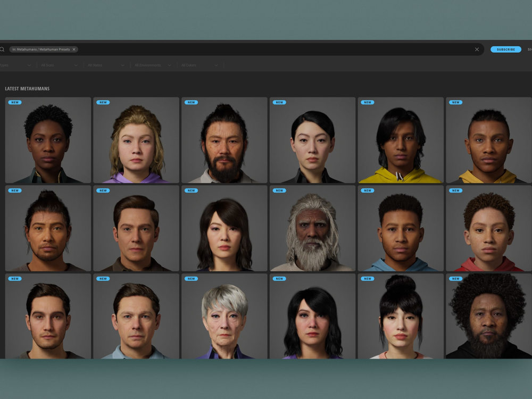
Task: Open the woman with high bun and bangs
Action: pos(401,316)
